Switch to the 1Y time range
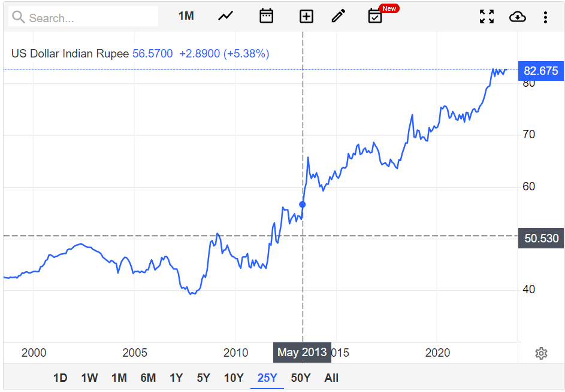 [176, 378]
